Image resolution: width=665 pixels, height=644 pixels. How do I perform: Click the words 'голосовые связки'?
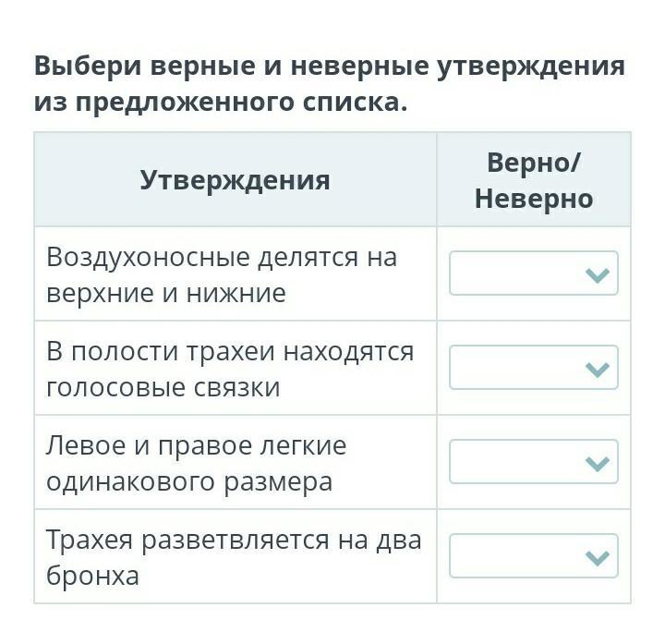163,387
